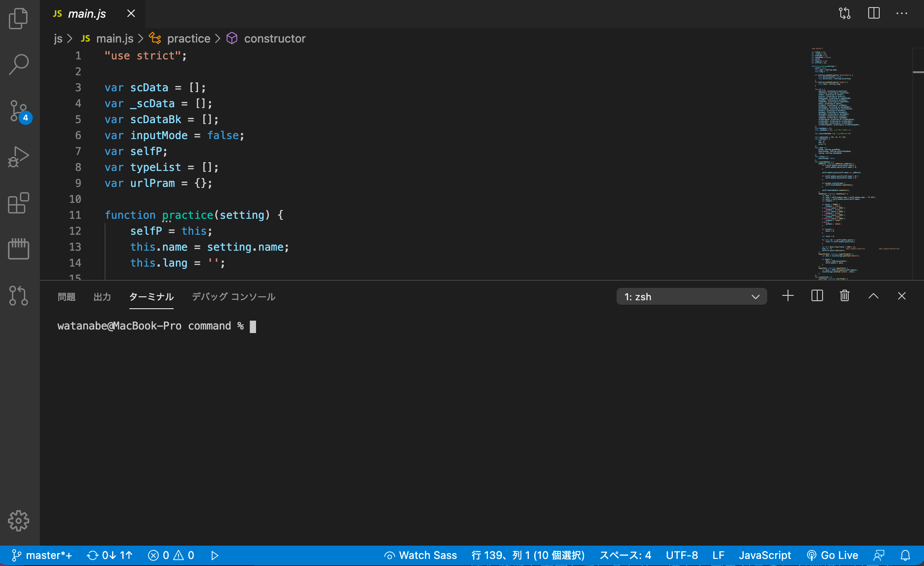Image resolution: width=924 pixels, height=566 pixels.
Task: Kill terminal with the trash icon
Action: point(845,296)
